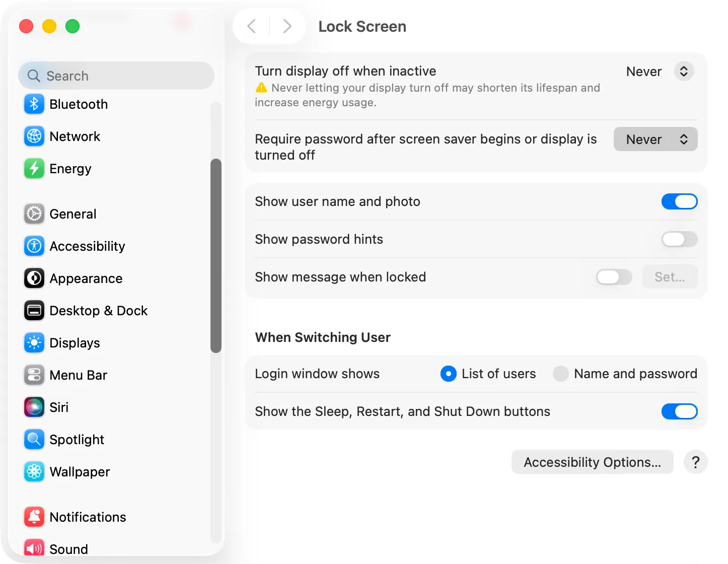
Task: Click the Displays sun icon
Action: 34,343
